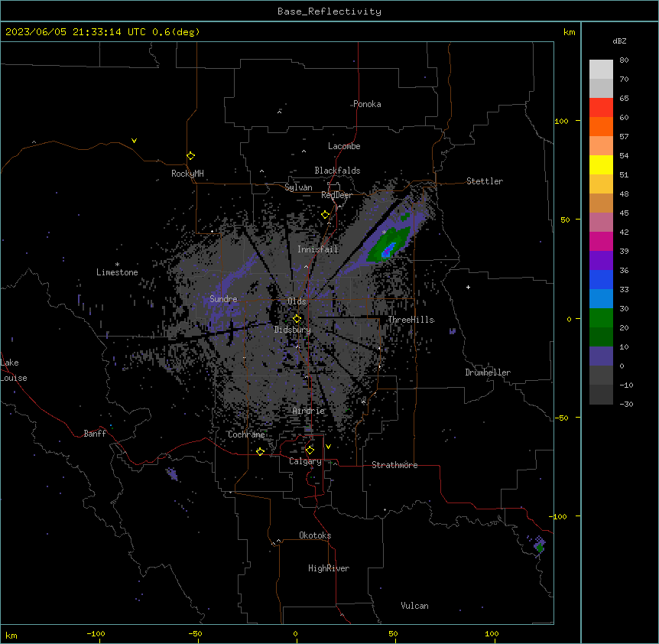Pick the bright green 20-30 dBZ swatch
This screenshot has width=659, height=644.
601,318
